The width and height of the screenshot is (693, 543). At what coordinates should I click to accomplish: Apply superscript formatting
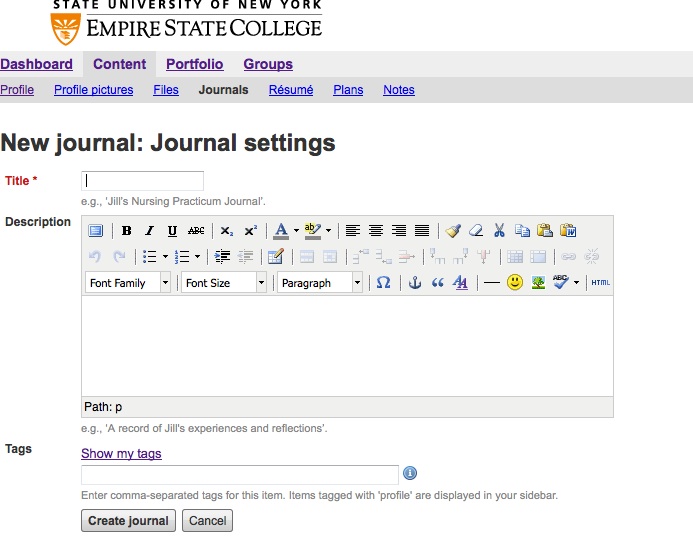pyautogui.click(x=251, y=231)
